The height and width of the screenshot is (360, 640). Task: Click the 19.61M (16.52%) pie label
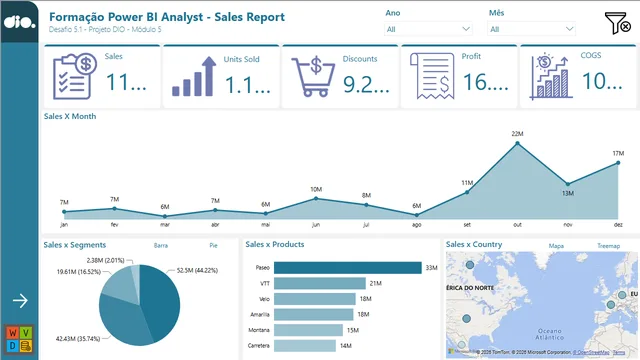78,271
